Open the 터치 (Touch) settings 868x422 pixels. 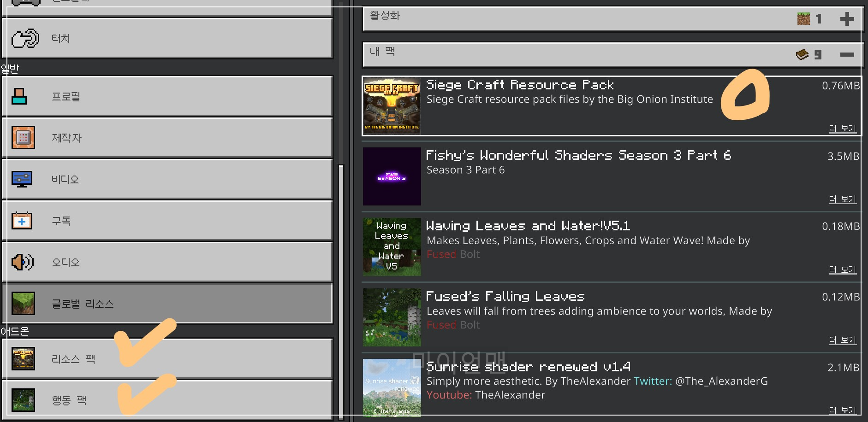tap(167, 38)
